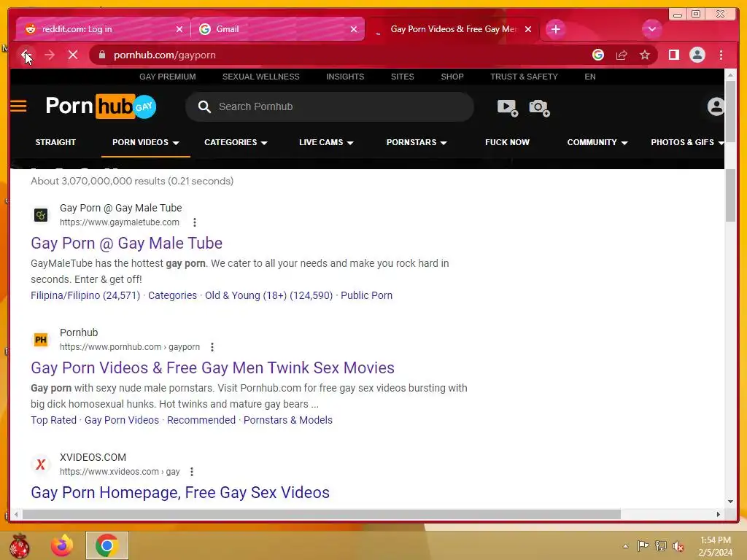Open three-dot options for gaymaletube.com result
The width and height of the screenshot is (747, 560).
(194, 222)
